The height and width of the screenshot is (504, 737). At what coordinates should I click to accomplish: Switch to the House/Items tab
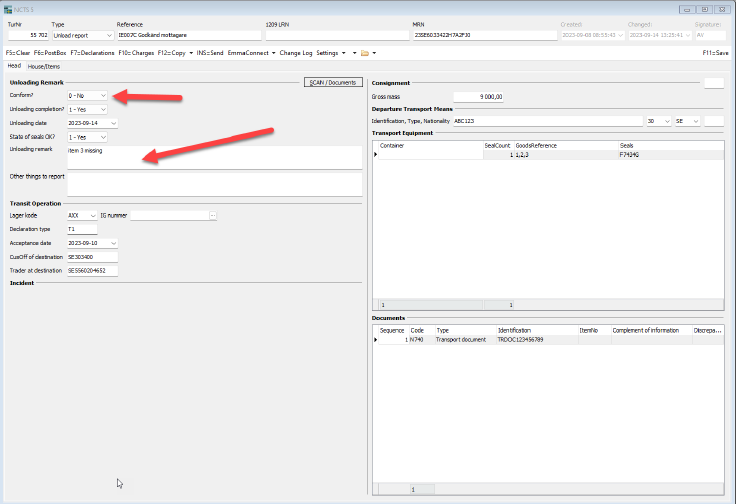coord(43,65)
